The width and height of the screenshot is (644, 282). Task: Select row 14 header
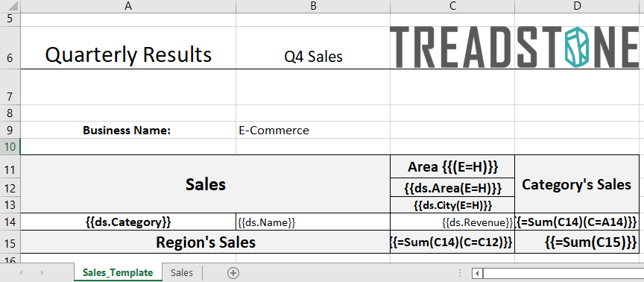tap(10, 222)
